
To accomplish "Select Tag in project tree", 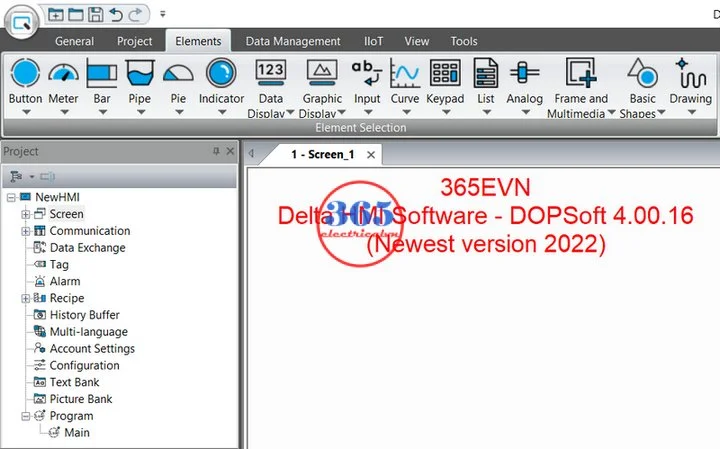I will click(x=59, y=265).
